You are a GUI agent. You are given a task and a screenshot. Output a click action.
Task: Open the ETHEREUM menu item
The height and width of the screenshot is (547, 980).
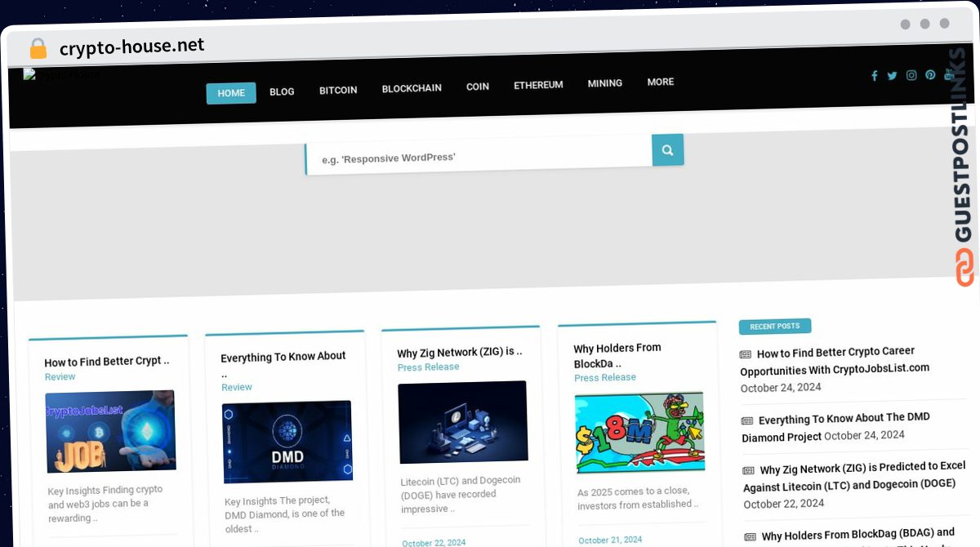pyautogui.click(x=538, y=85)
